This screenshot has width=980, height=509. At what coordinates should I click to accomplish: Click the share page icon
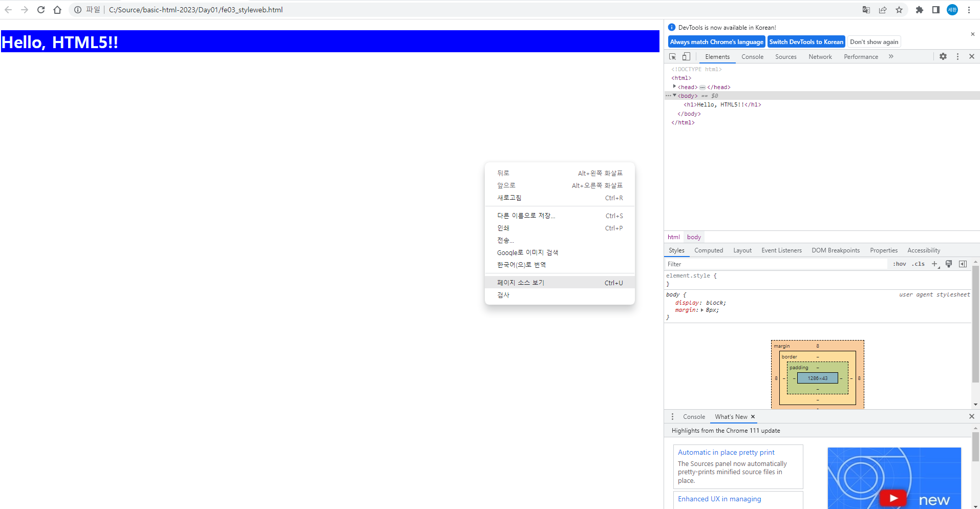click(x=883, y=10)
